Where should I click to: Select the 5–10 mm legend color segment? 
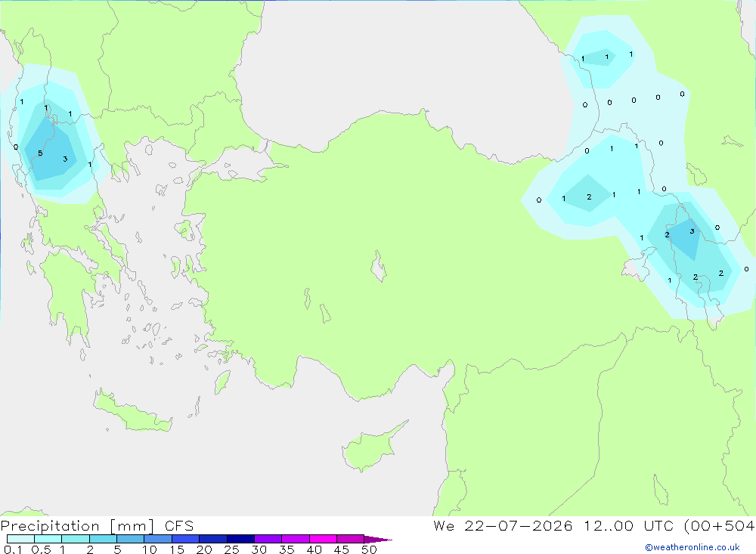(131, 539)
